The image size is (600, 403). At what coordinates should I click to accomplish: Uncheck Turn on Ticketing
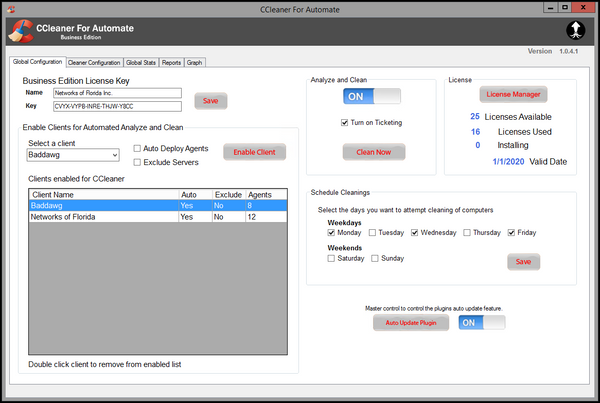pyautogui.click(x=344, y=122)
